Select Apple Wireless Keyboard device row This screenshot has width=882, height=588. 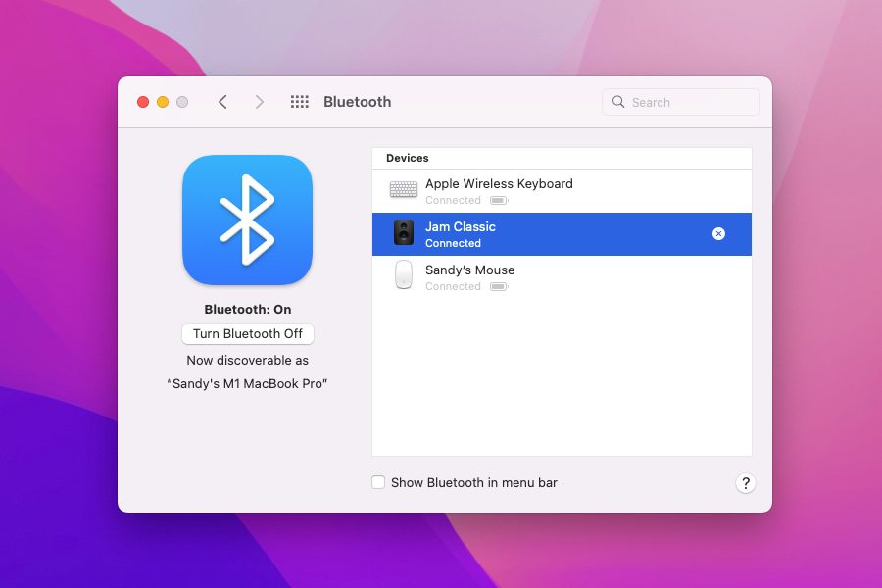[562, 191]
